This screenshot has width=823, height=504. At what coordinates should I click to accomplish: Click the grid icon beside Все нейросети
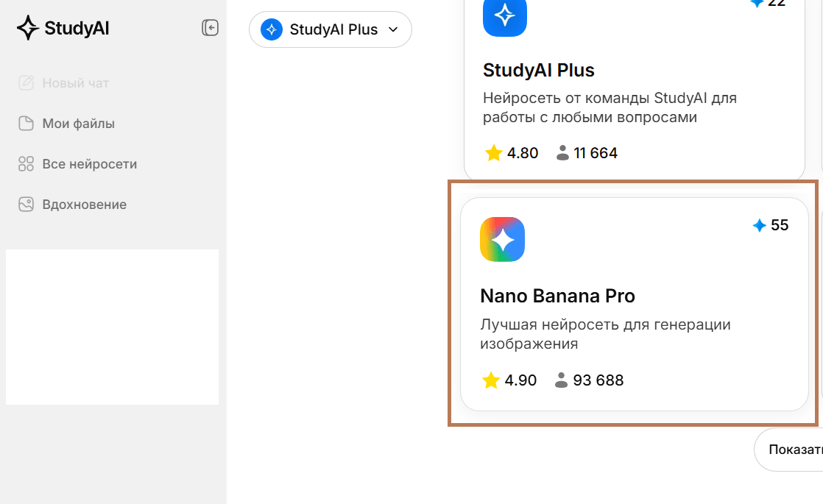click(26, 163)
